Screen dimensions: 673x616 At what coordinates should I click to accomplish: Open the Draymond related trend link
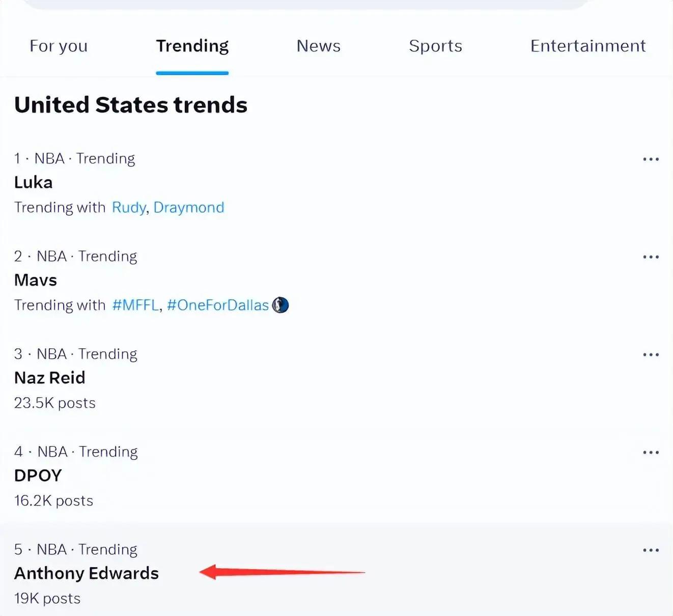(188, 207)
